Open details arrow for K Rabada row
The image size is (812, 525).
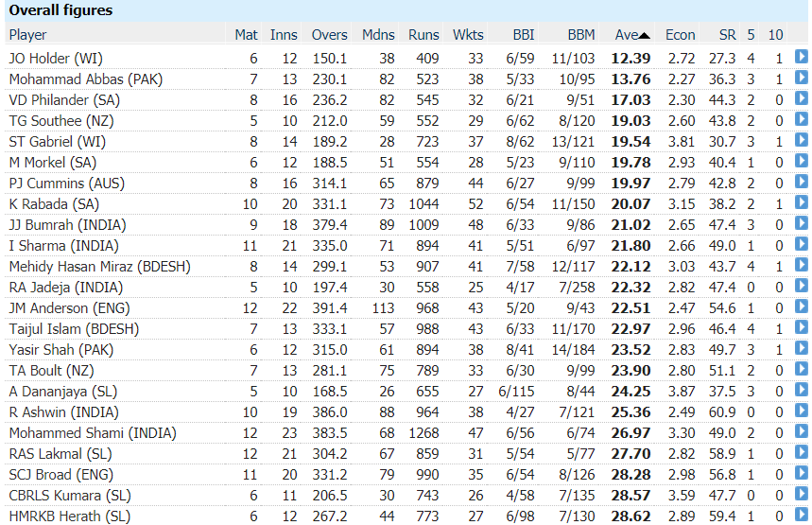point(801,202)
